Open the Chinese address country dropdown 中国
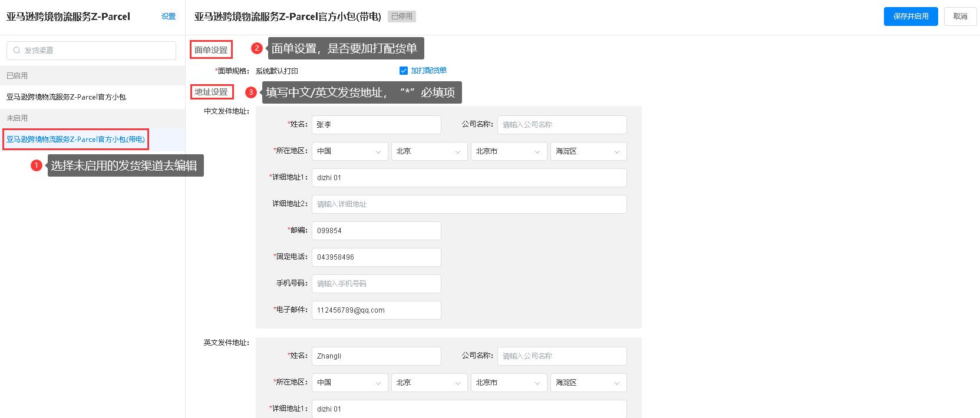Viewport: 980px width, 418px height. coord(349,151)
